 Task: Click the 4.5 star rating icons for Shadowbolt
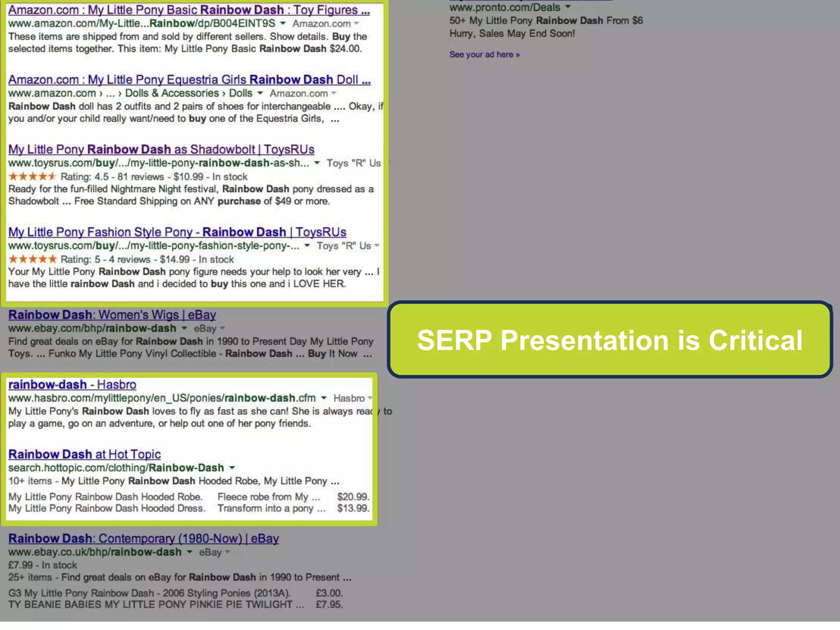click(32, 176)
